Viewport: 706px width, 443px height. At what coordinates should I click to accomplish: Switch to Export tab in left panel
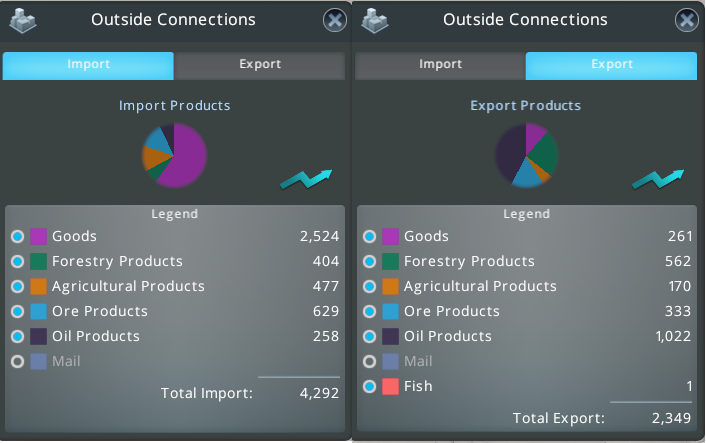pyautogui.click(x=260, y=65)
